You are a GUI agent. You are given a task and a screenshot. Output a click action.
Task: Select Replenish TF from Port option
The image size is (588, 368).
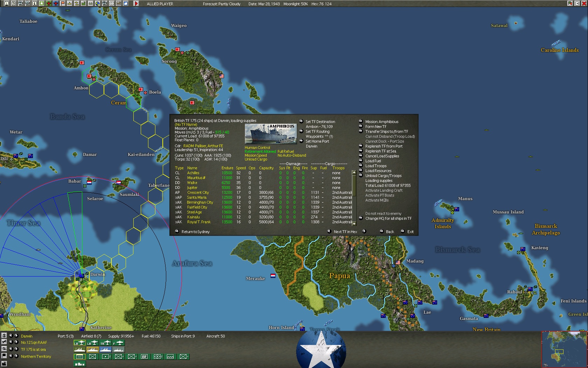point(384,146)
